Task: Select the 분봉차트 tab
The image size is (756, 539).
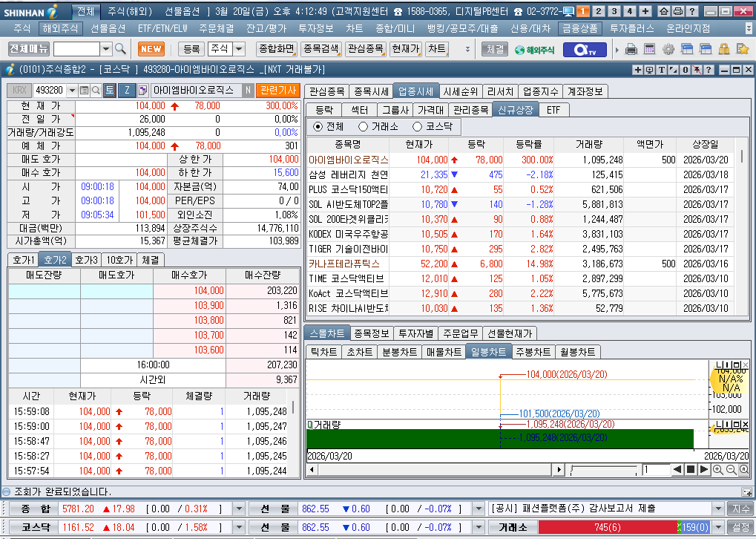Action: [x=399, y=352]
